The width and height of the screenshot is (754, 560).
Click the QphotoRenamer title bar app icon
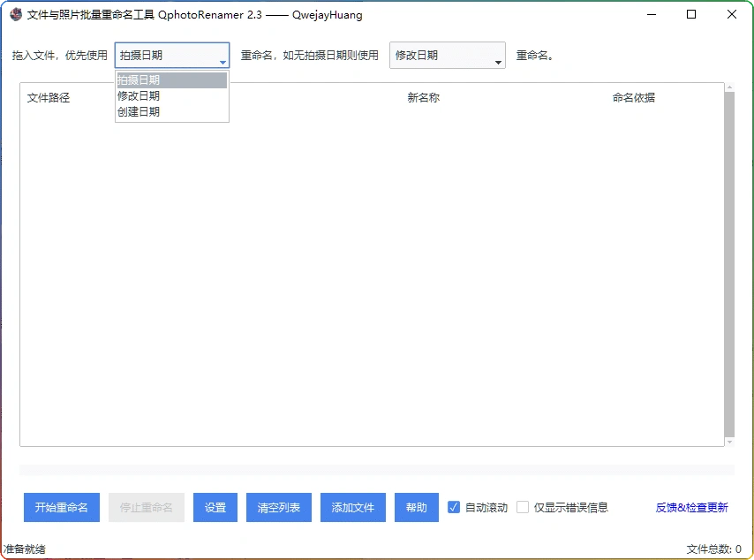(x=15, y=14)
